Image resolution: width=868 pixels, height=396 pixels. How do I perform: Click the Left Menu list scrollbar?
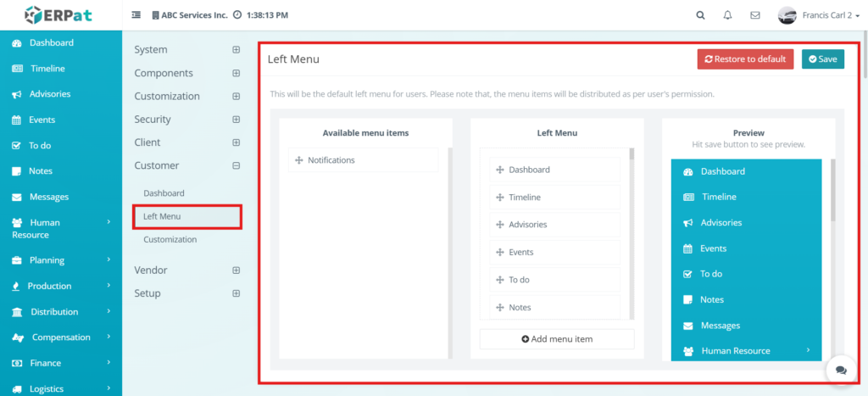point(632,153)
